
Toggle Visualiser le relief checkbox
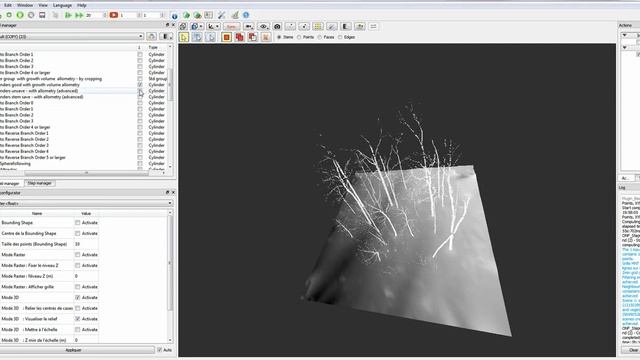pos(78,319)
